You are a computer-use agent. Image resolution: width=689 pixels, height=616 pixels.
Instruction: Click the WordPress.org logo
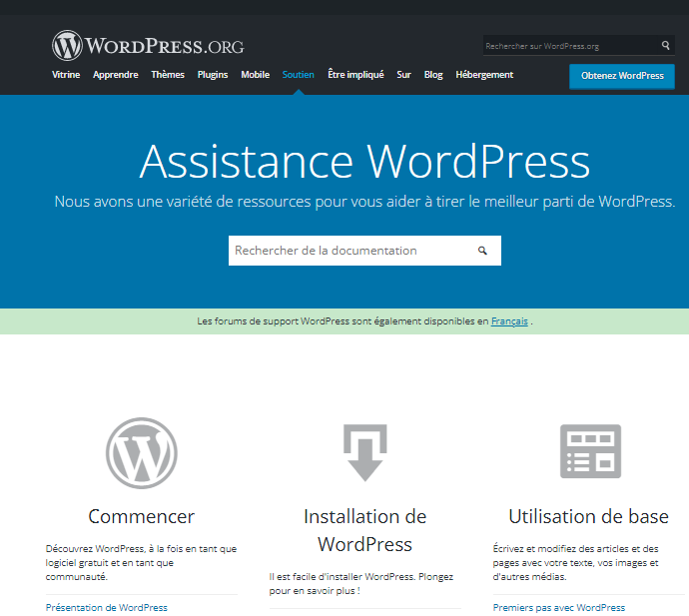pos(148,45)
